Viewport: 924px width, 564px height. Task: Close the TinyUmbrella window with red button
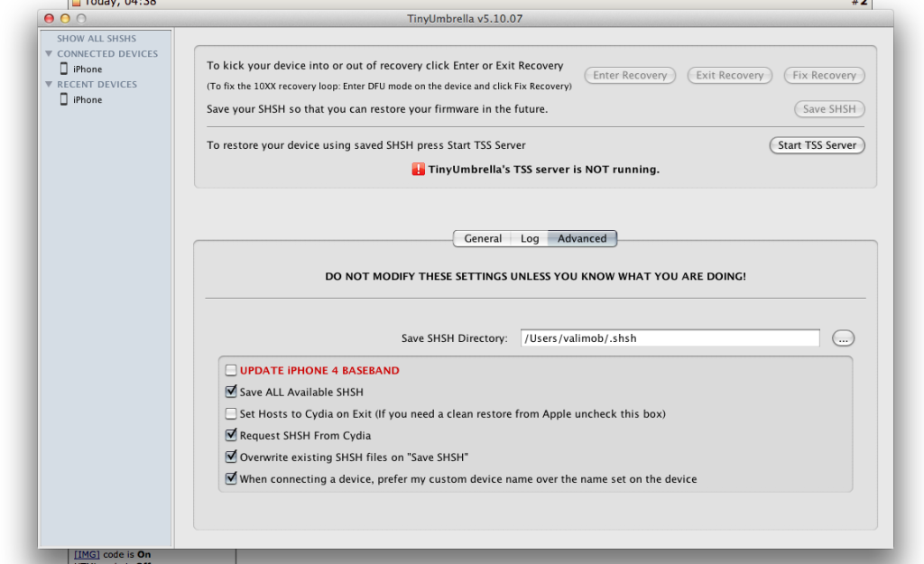[x=50, y=19]
